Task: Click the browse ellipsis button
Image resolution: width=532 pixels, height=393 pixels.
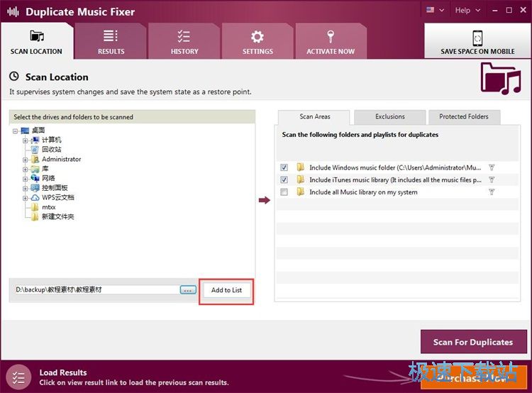Action: (x=188, y=290)
